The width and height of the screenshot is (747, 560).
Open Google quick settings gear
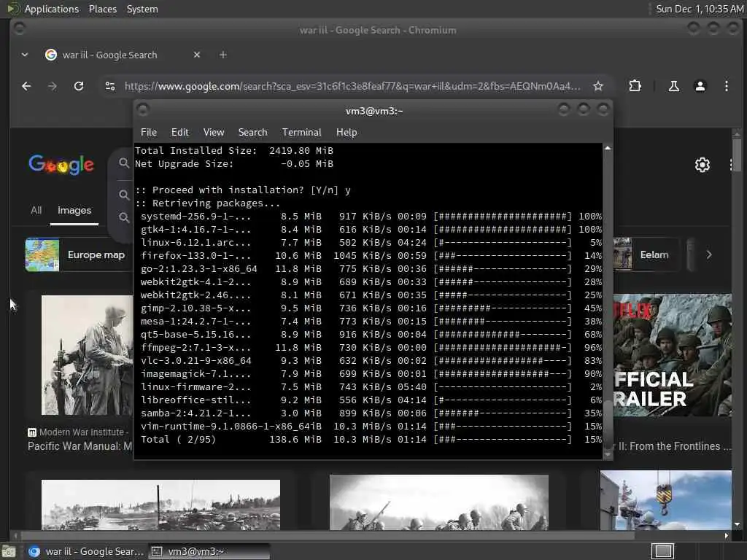coord(703,165)
